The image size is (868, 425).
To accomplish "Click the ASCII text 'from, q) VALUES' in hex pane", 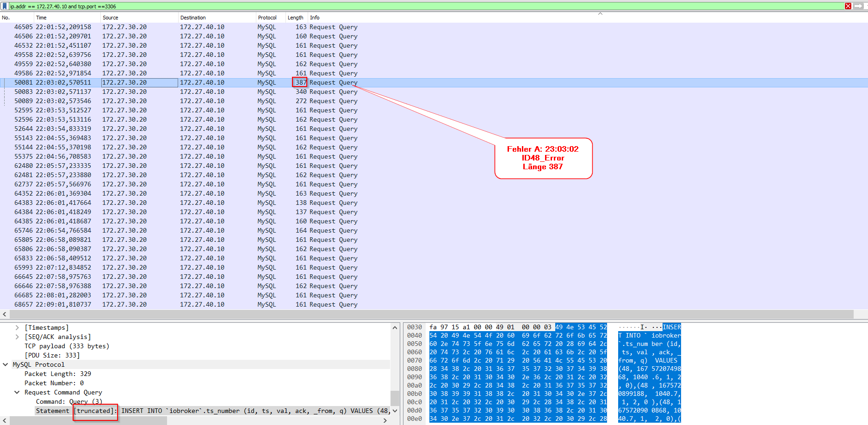I will [648, 360].
